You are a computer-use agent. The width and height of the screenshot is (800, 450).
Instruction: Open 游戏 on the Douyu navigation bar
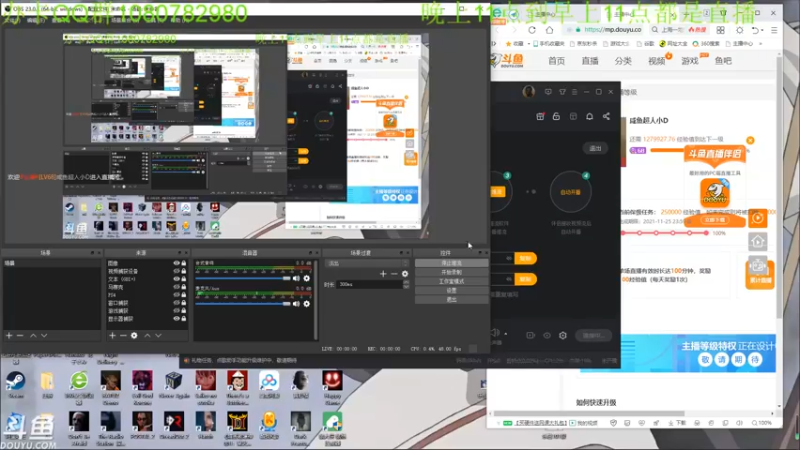coord(690,61)
